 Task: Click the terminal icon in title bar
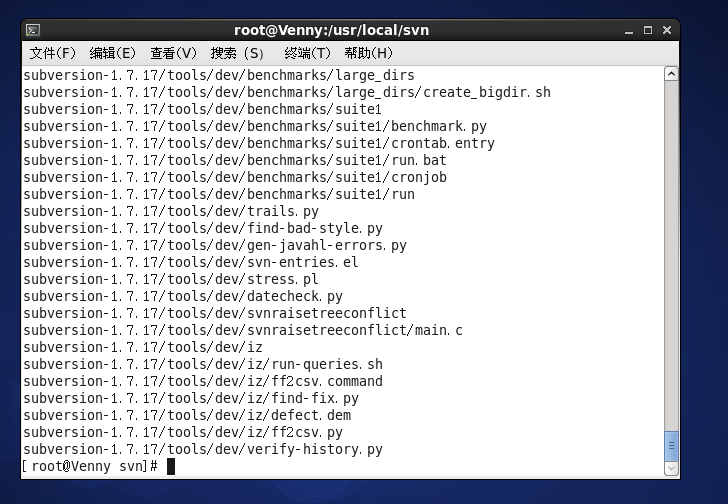[x=33, y=30]
